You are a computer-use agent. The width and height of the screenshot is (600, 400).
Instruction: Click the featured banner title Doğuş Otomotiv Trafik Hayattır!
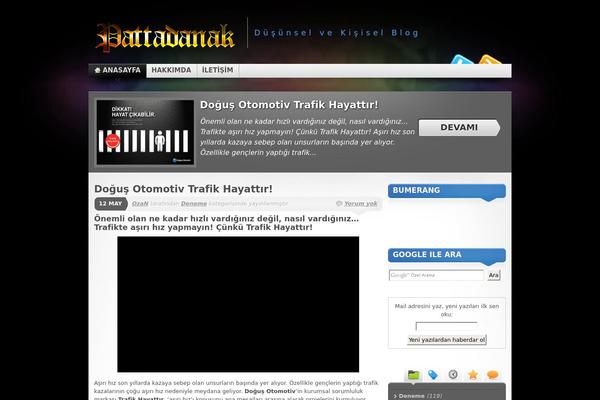click(289, 104)
